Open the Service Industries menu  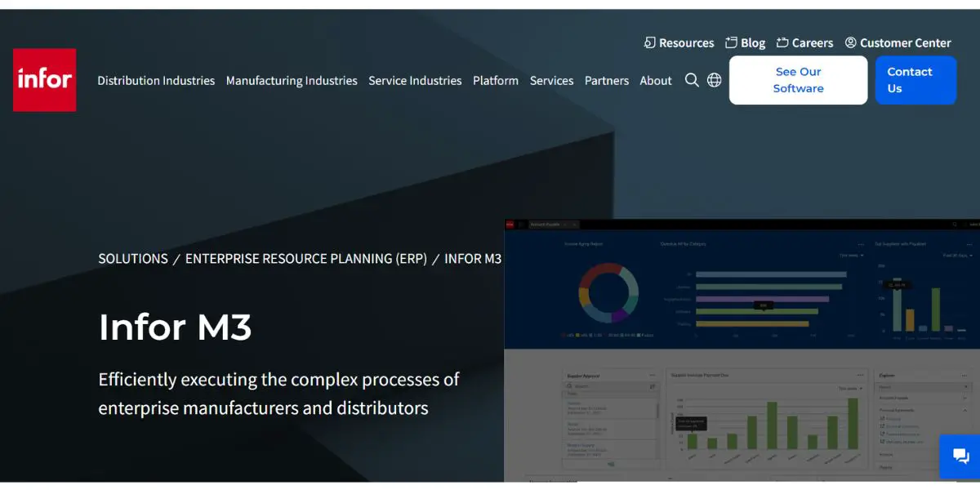(x=415, y=81)
